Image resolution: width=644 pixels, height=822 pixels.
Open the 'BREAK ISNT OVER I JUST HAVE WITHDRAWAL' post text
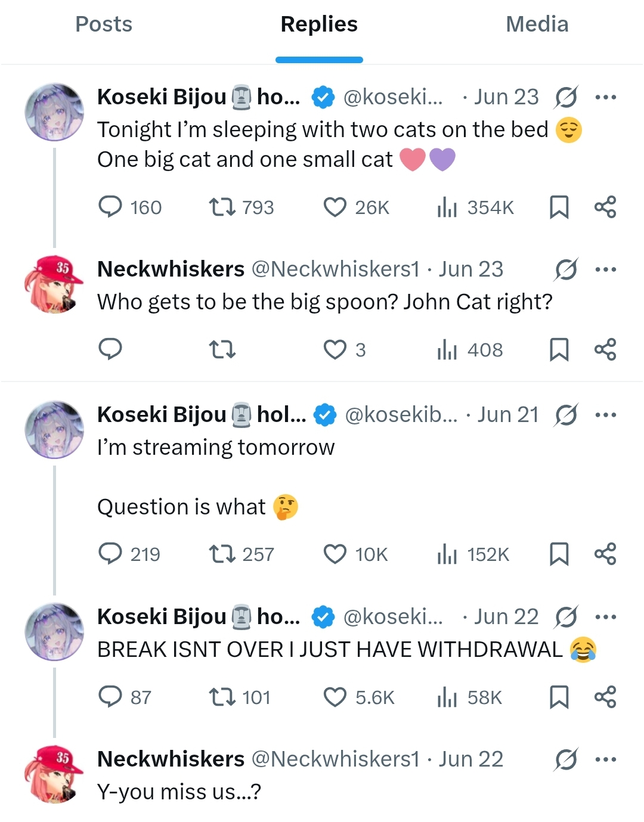click(x=330, y=650)
